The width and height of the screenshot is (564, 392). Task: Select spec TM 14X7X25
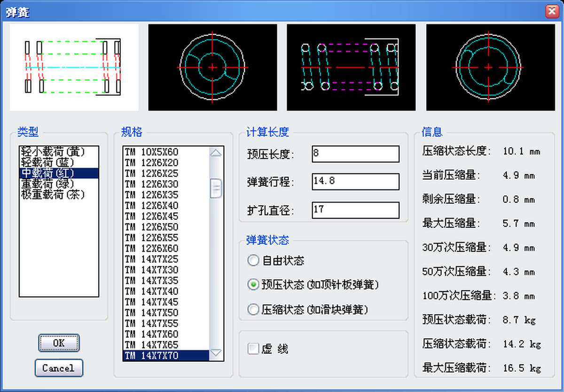point(166,259)
